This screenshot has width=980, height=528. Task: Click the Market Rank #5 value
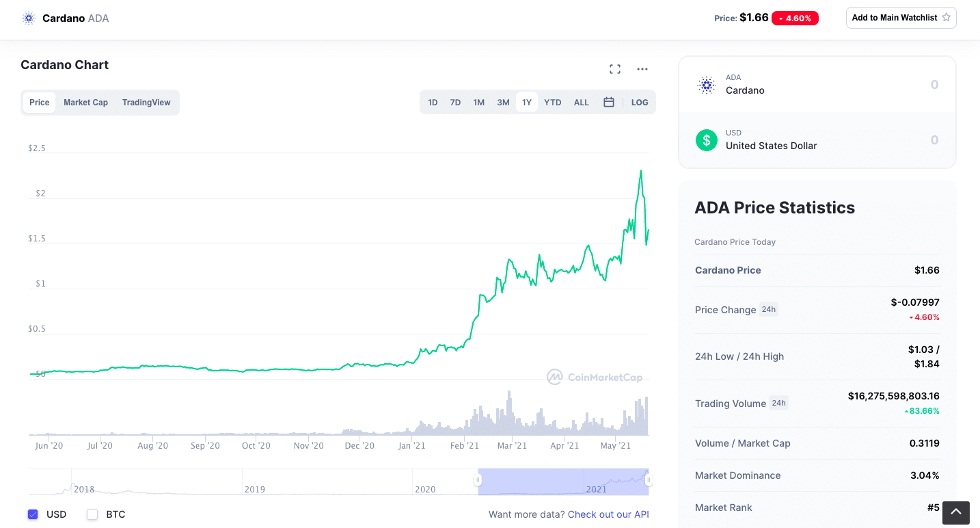pyautogui.click(x=934, y=507)
